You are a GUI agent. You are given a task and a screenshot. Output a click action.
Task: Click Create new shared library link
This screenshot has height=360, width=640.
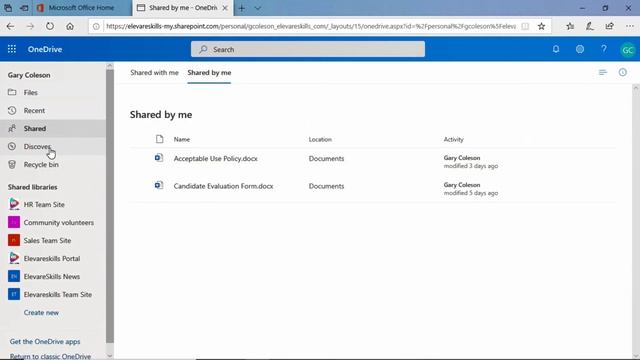[41, 313]
